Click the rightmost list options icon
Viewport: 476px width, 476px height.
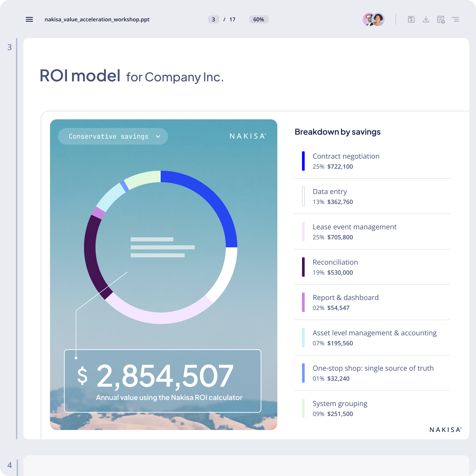(x=456, y=19)
